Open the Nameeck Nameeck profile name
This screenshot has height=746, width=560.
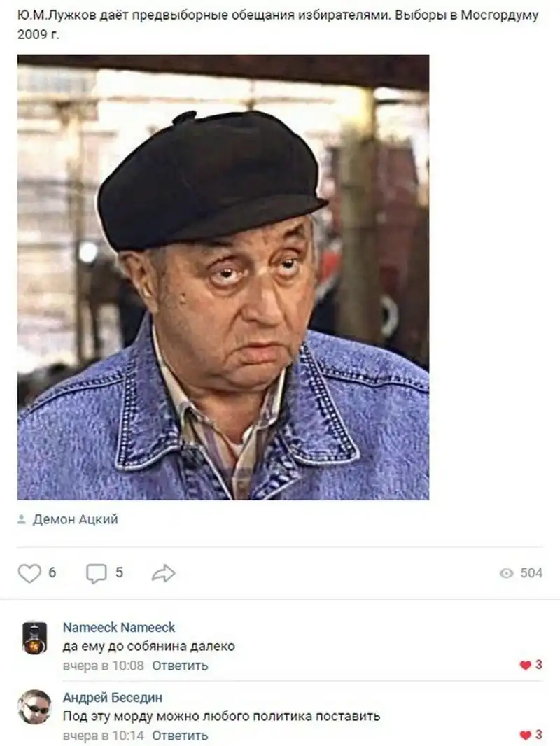(x=119, y=628)
